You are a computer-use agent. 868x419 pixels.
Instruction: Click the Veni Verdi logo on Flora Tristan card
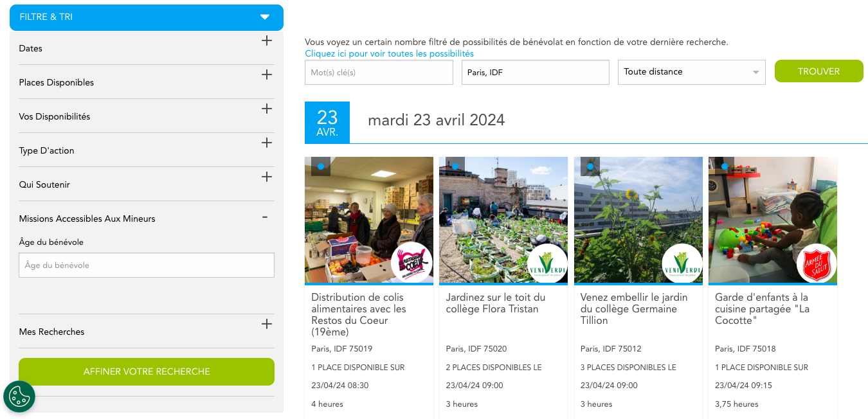(x=547, y=263)
